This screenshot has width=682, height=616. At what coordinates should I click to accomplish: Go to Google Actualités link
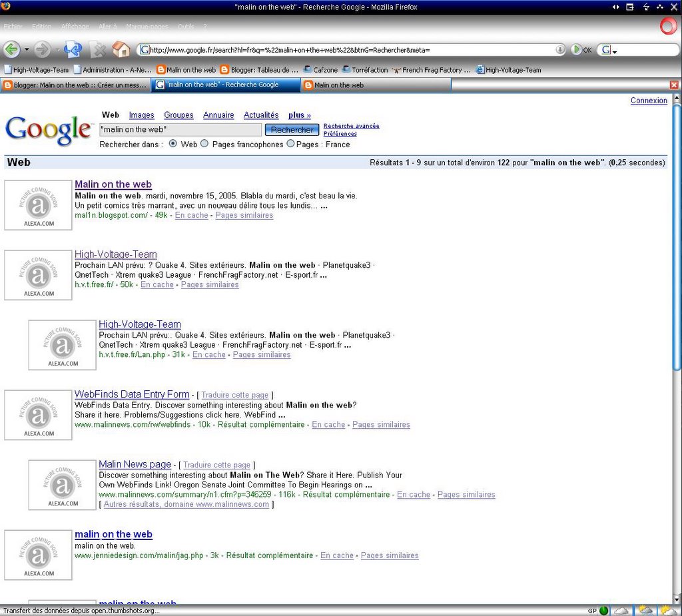(261, 115)
